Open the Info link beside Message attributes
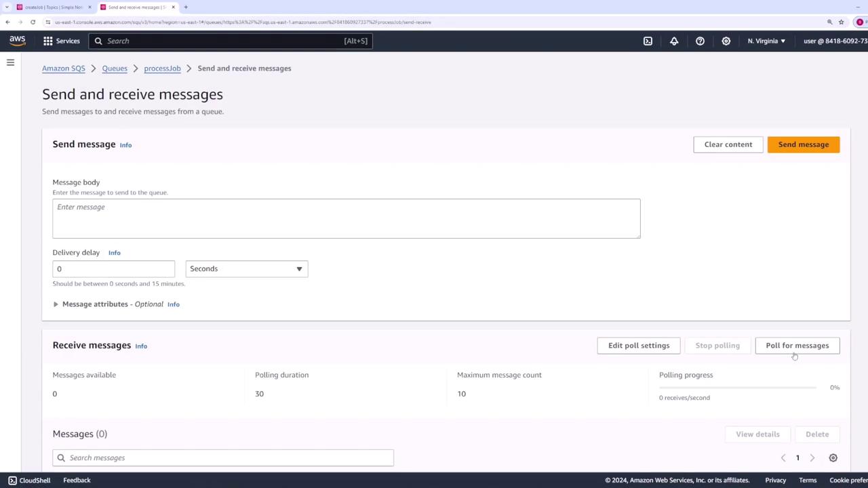Image resolution: width=868 pixels, height=488 pixels. tap(173, 304)
